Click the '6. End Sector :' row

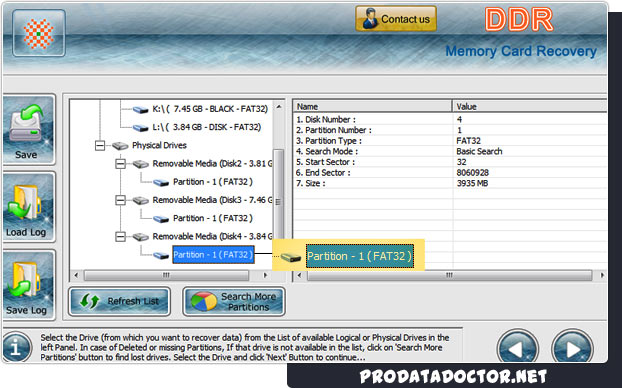click(450, 173)
